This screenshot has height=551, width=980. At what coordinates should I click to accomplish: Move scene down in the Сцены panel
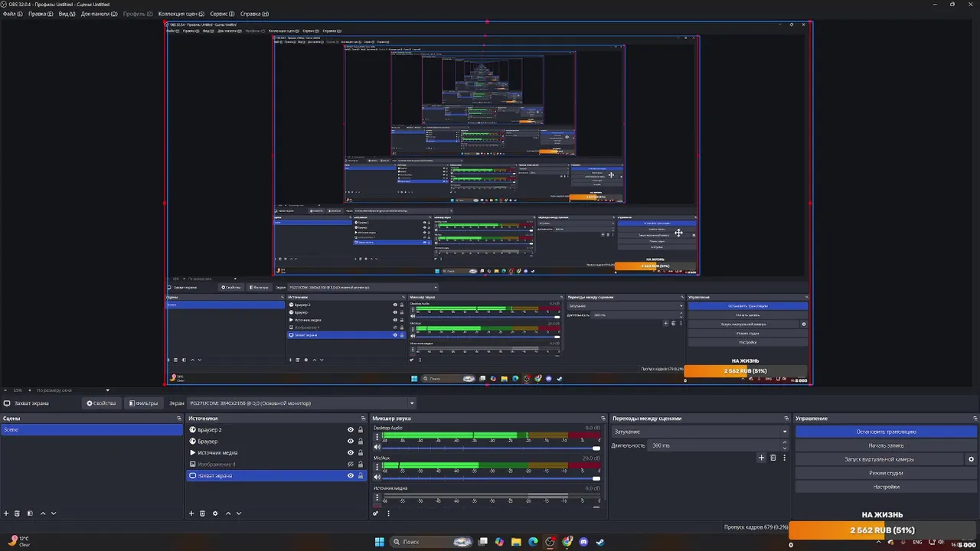54,514
